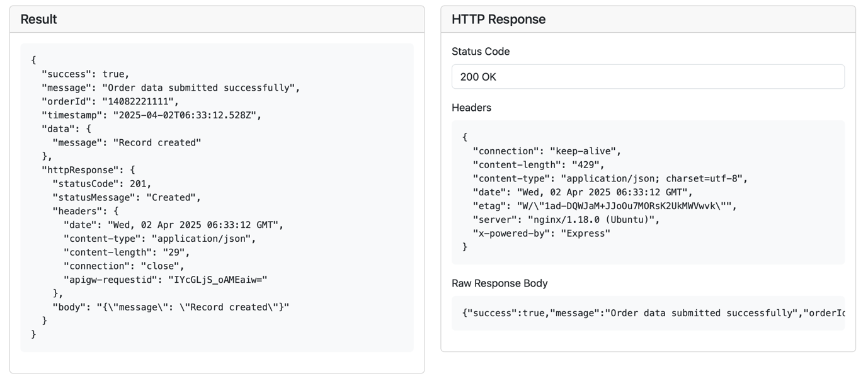
Task: Click the Status Code field showing 200 OK
Action: [x=648, y=77]
